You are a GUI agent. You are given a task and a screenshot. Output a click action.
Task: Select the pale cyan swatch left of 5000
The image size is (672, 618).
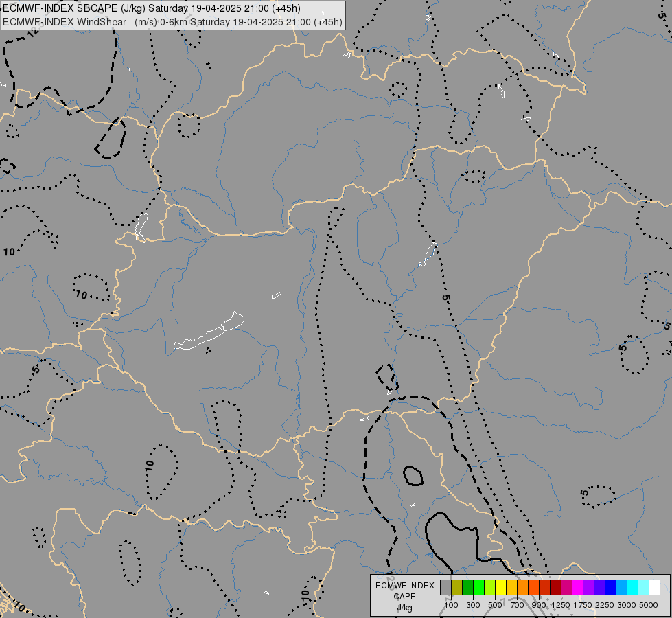pyautogui.click(x=644, y=588)
